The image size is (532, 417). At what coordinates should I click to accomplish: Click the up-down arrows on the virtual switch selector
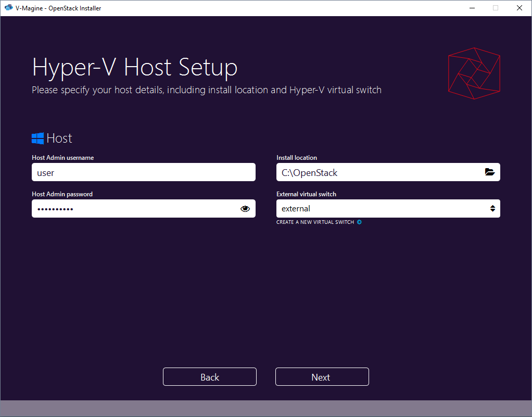(492, 208)
